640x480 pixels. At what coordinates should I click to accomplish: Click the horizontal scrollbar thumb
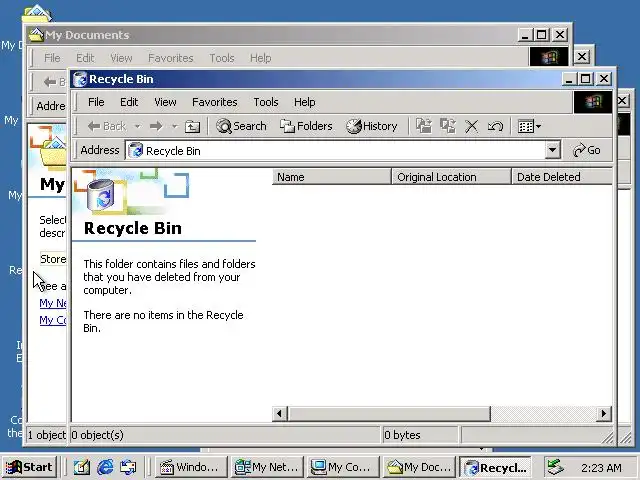(389, 414)
